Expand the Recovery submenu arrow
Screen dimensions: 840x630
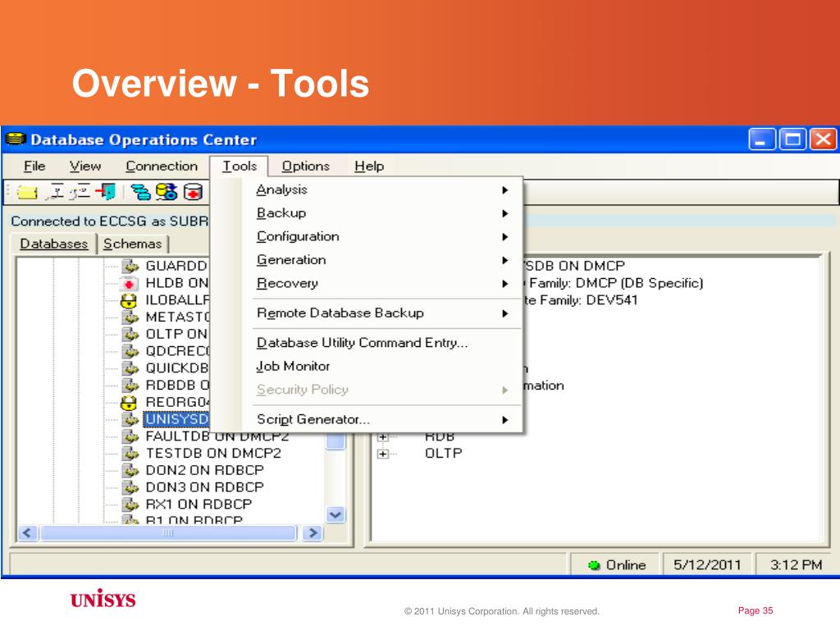coord(504,283)
